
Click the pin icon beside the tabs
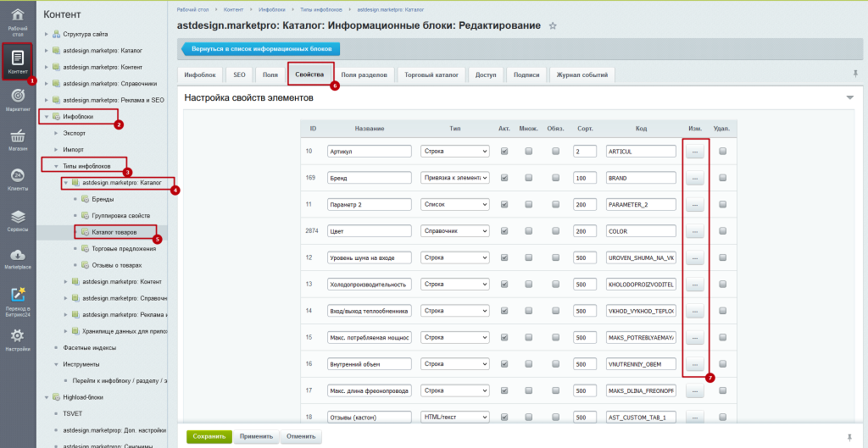(x=856, y=74)
